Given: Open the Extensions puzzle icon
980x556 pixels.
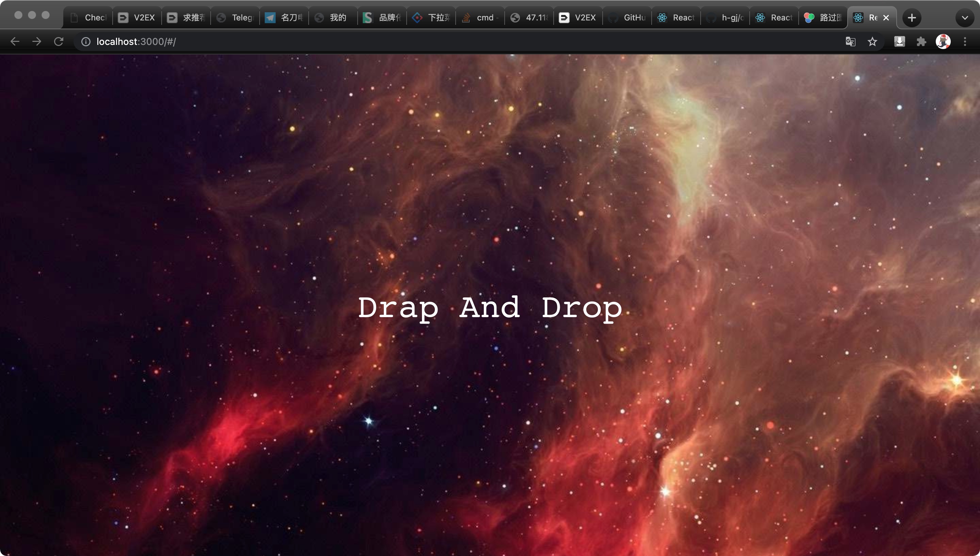Looking at the screenshot, I should point(921,41).
